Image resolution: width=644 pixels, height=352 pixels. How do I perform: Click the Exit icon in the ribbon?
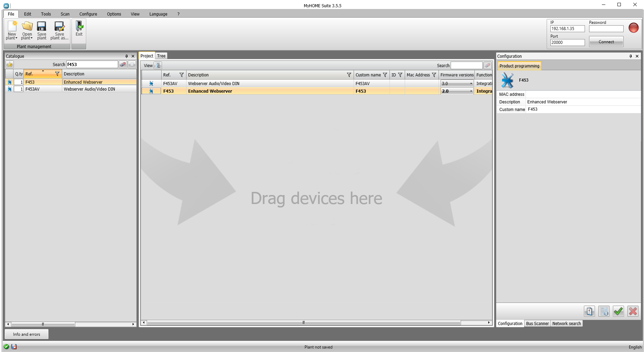point(79,27)
